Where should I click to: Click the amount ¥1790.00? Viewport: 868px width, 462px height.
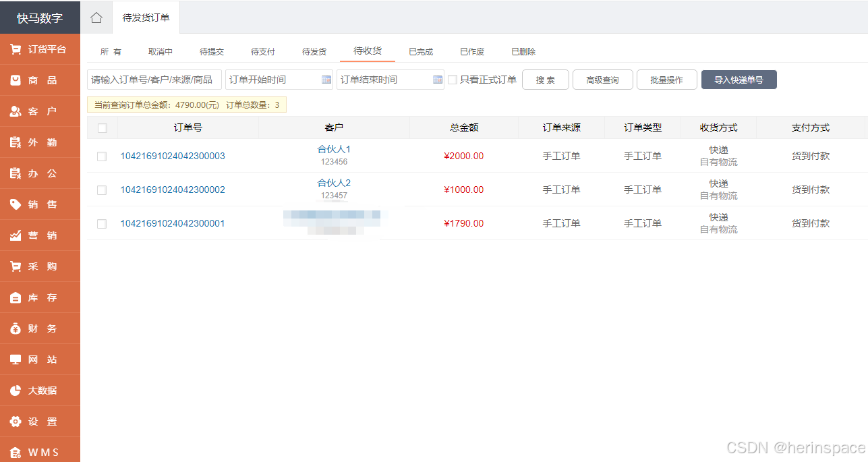[464, 224]
